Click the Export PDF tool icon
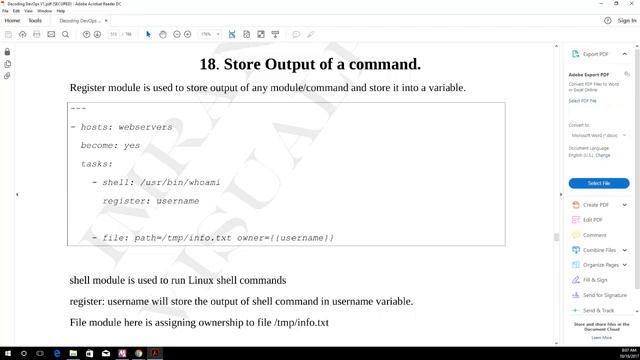Image resolution: width=640 pixels, height=360 pixels. point(576,54)
